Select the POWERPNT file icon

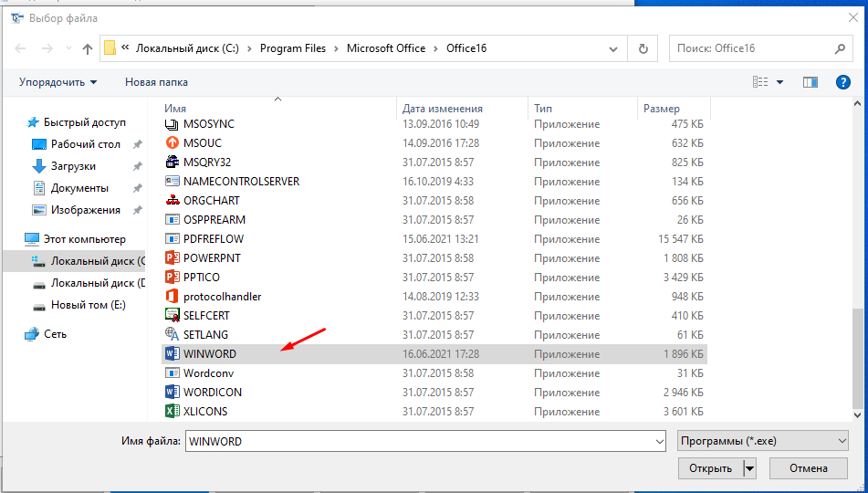pyautogui.click(x=172, y=257)
